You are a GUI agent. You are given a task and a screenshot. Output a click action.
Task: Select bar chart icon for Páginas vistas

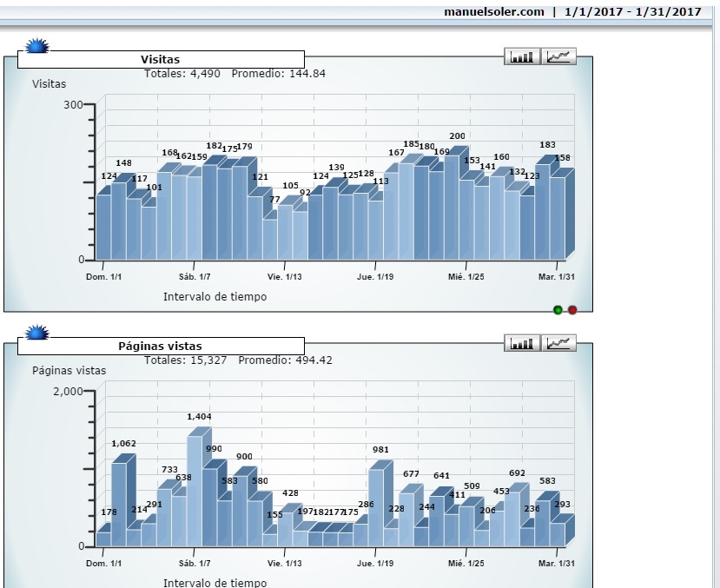point(522,343)
